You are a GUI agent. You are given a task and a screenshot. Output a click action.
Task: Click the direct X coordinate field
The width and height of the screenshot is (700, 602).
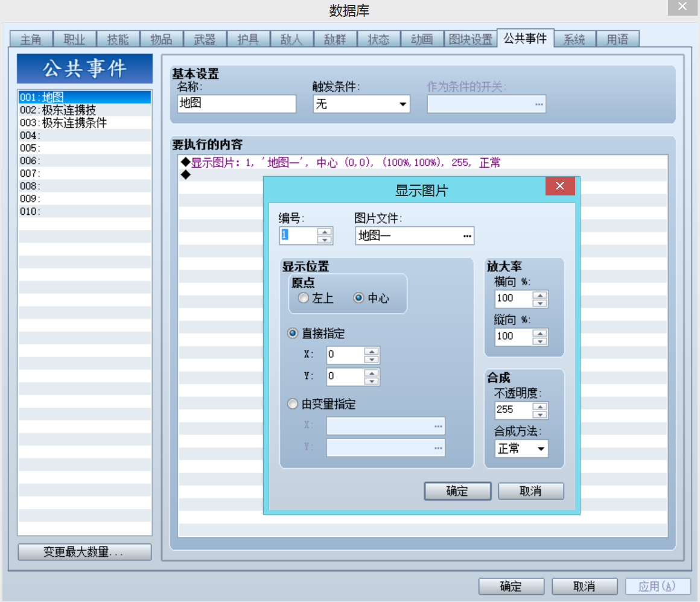[x=345, y=355]
